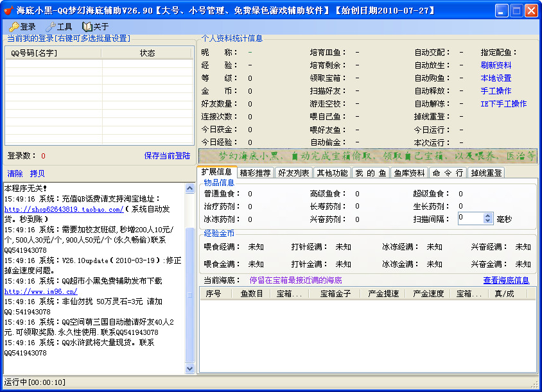Open the 登录 menu with key icon
The height and width of the screenshot is (392, 542).
pyautogui.click(x=22, y=26)
